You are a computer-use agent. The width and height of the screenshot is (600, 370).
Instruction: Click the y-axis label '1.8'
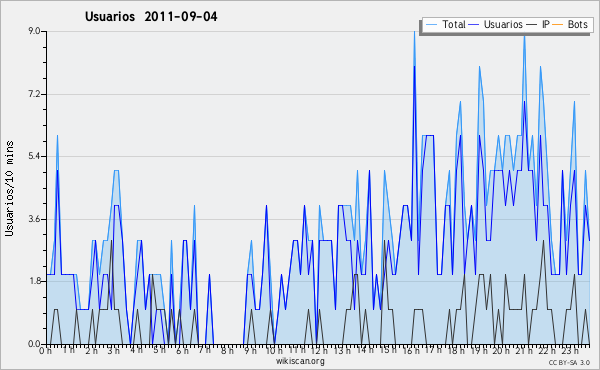[x=35, y=281]
